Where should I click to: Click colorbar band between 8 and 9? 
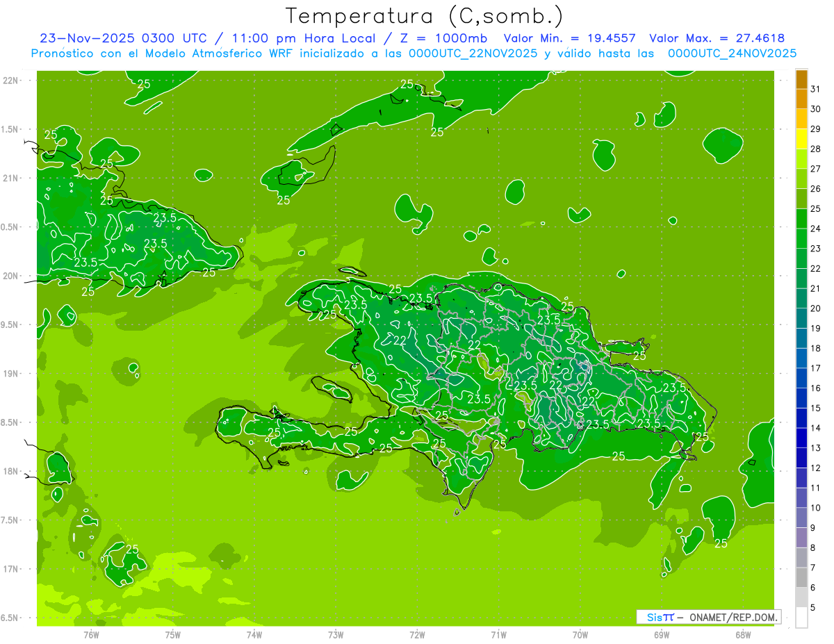point(801,538)
